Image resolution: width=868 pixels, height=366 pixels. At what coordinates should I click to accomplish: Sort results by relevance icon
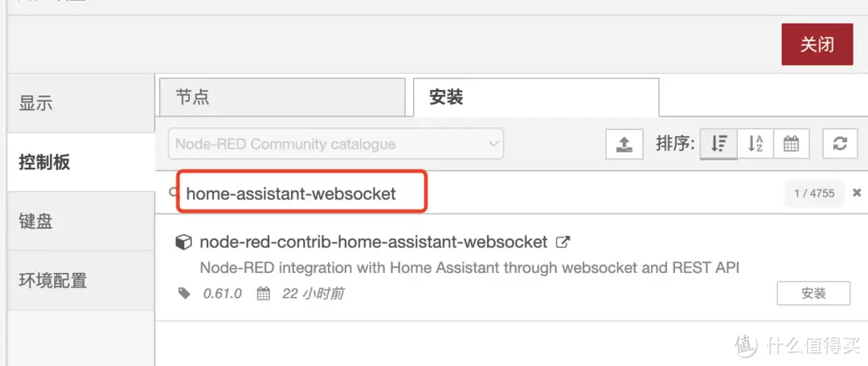pyautogui.click(x=719, y=144)
